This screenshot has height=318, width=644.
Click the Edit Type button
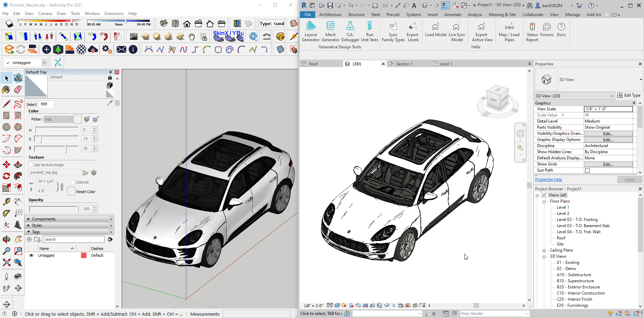tap(629, 96)
